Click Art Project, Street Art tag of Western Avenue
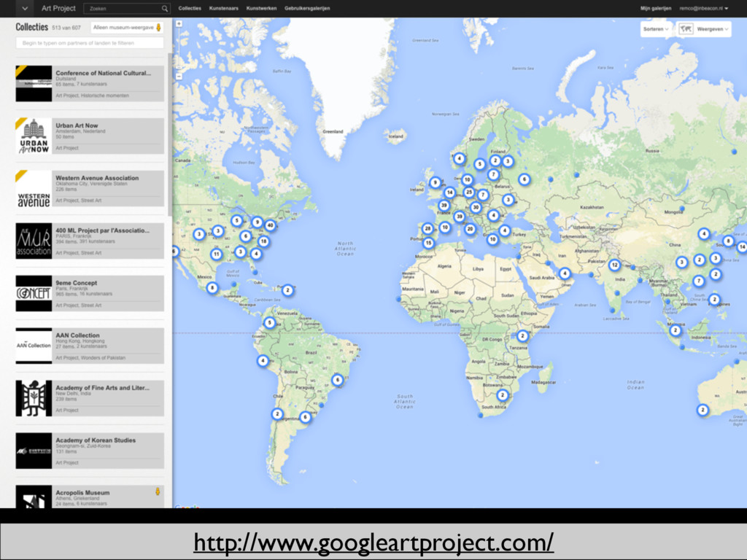 click(79, 201)
